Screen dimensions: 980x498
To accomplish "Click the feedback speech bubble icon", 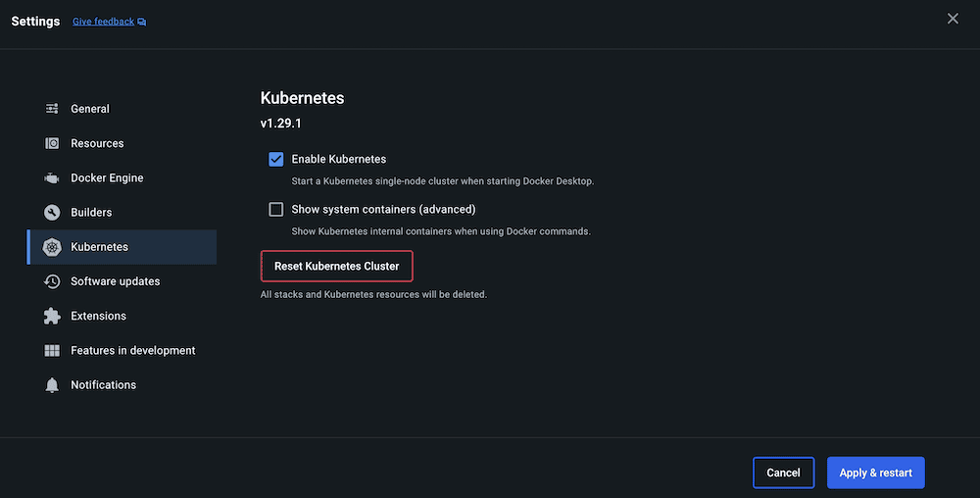I will click(142, 22).
